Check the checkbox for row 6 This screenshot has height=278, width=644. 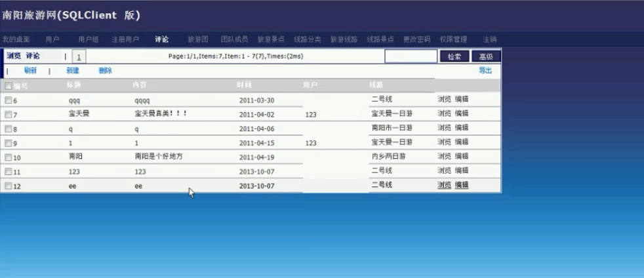[9, 100]
